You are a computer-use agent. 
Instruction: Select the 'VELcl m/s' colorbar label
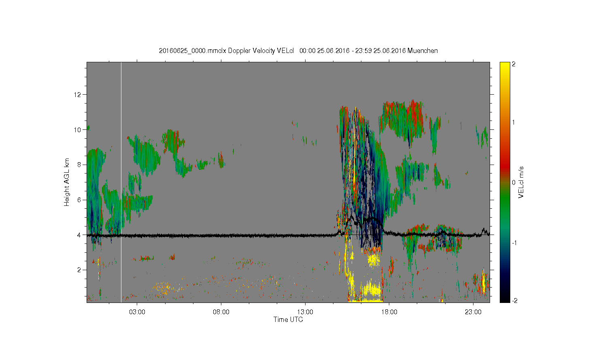[521, 182]
